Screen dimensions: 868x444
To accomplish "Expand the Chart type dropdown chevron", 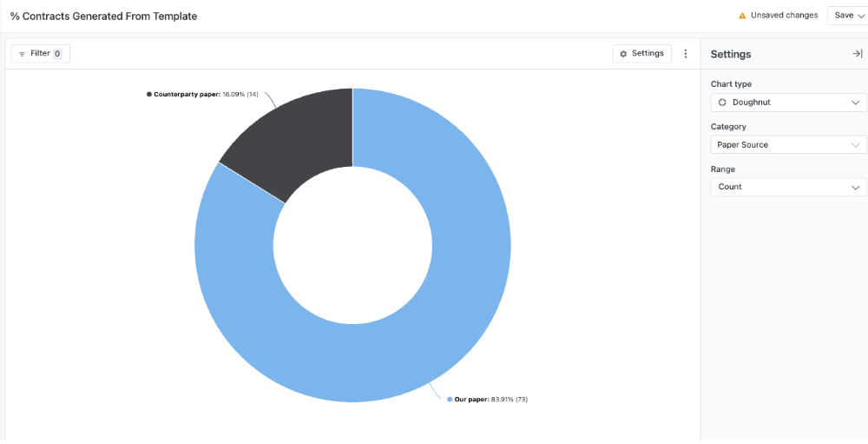I will (855, 103).
